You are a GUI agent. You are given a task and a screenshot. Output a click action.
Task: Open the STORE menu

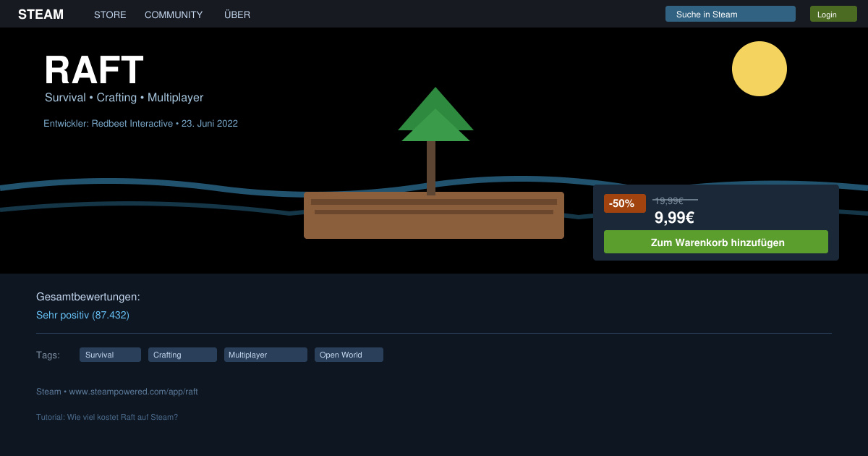point(110,14)
